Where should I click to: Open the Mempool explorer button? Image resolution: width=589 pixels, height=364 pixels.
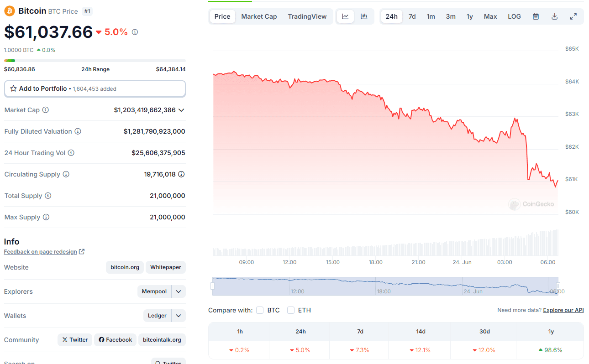click(x=154, y=291)
